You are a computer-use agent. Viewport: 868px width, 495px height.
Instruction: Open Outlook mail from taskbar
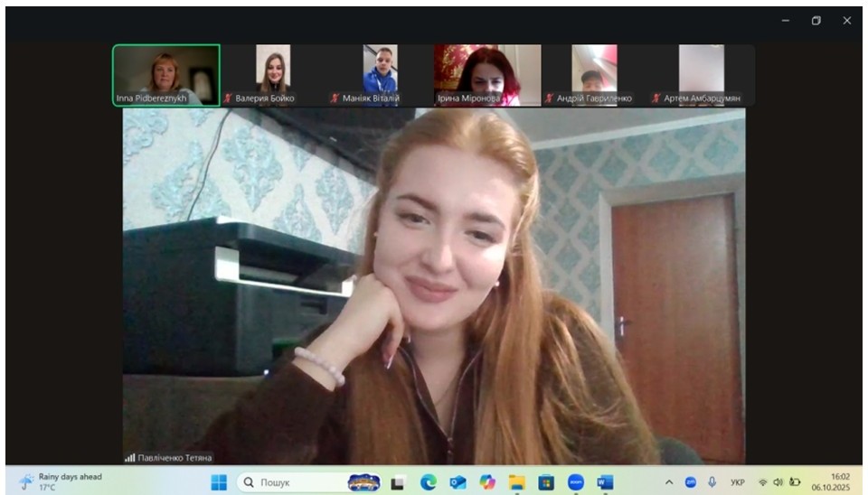(458, 482)
